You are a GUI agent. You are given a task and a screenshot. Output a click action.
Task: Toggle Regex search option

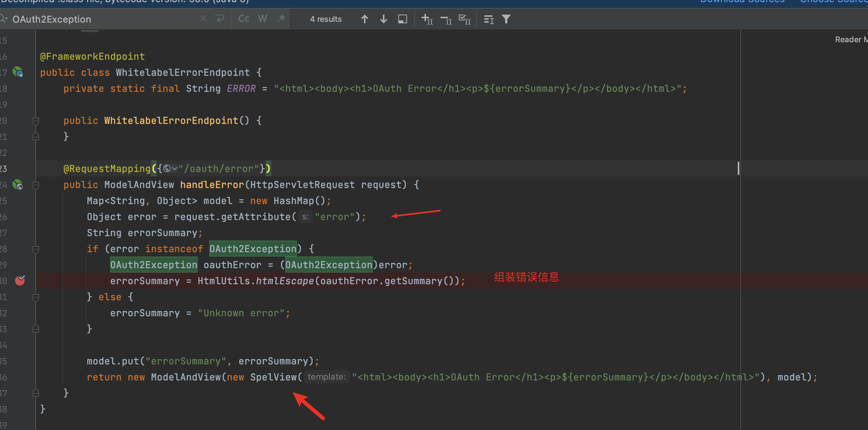point(281,19)
